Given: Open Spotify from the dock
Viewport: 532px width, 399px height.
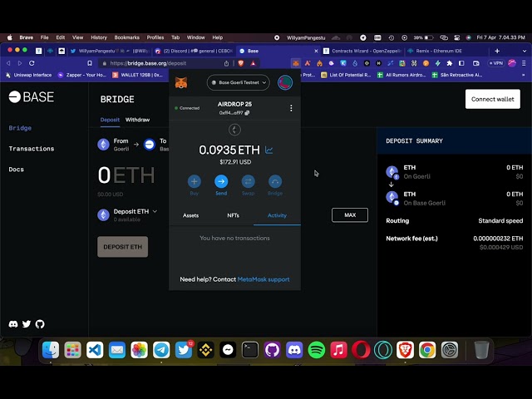Looking at the screenshot, I should click(x=316, y=350).
